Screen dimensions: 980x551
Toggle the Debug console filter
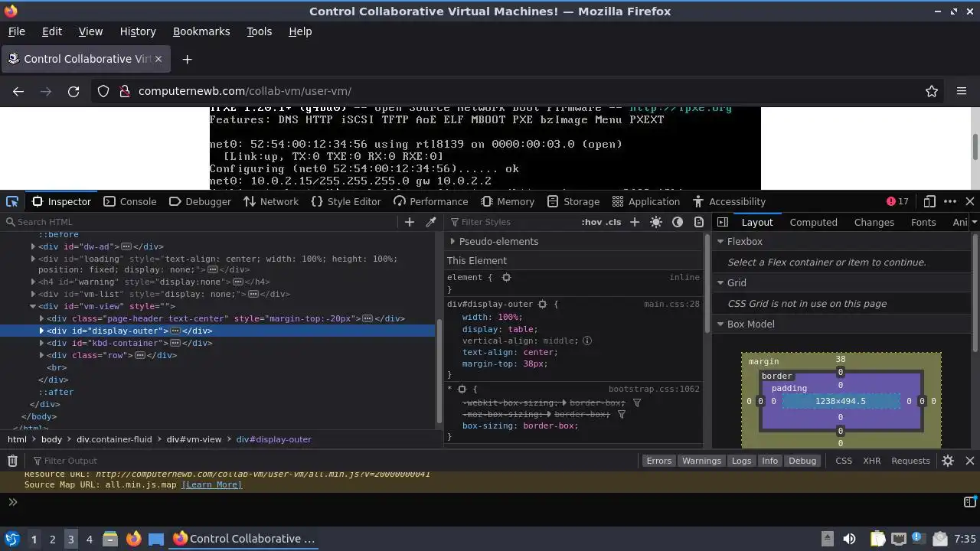click(x=802, y=461)
